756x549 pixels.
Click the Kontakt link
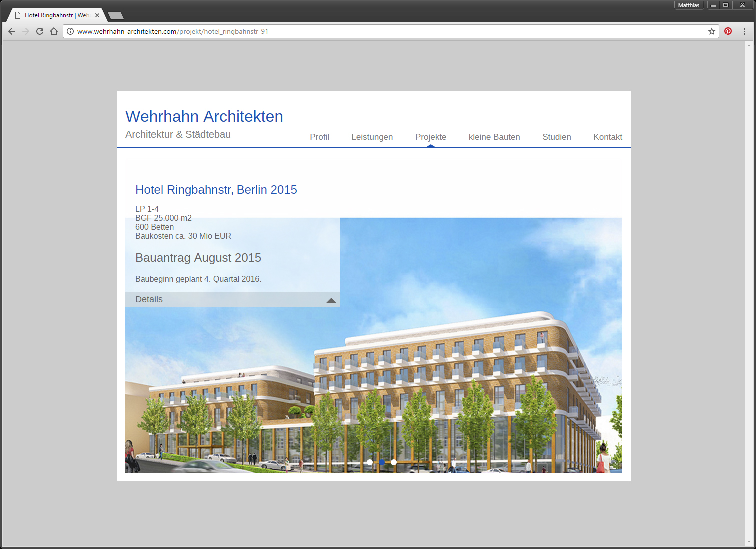[607, 137]
